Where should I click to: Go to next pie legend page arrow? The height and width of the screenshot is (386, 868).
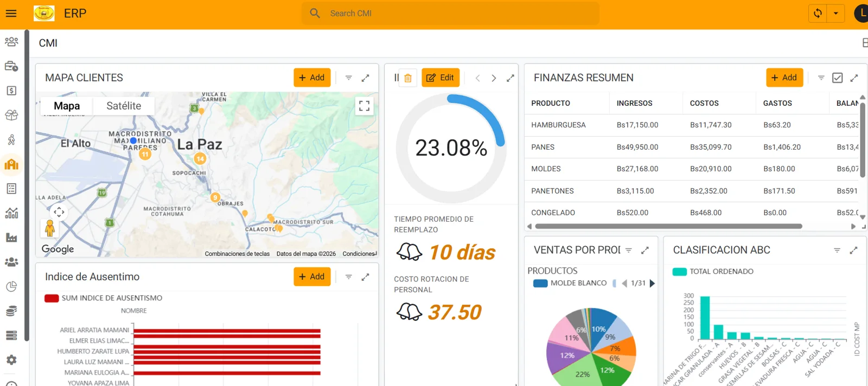click(x=652, y=283)
